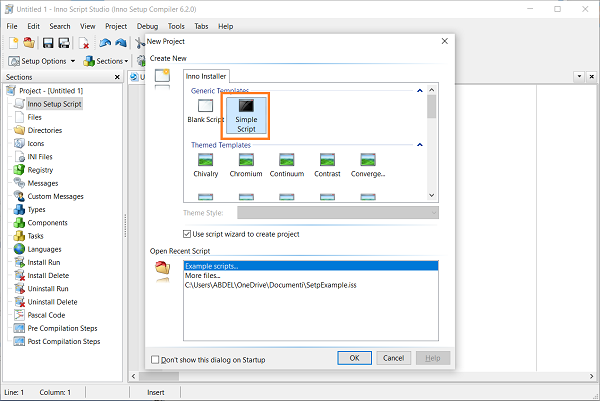Screen dimensions: 600x401
Task: Choose the Chromium themed template
Action: tap(246, 166)
